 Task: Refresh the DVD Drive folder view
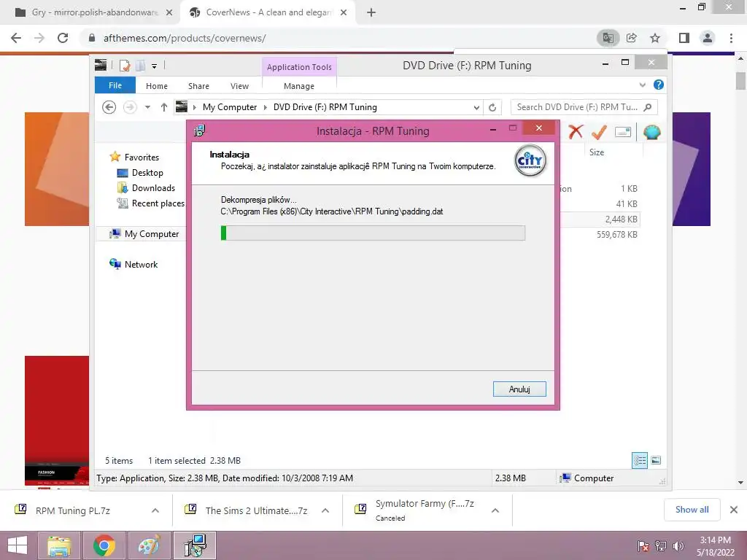point(492,108)
